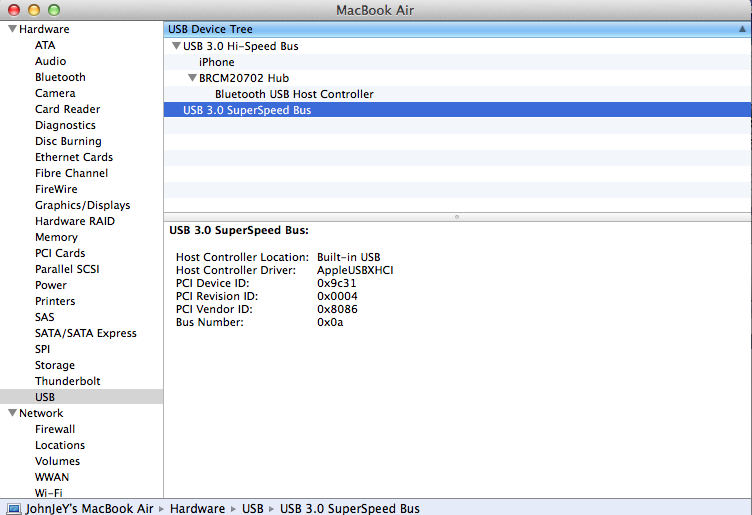
Task: Select USB 3.0 Hi-Speed Bus row
Action: (458, 46)
